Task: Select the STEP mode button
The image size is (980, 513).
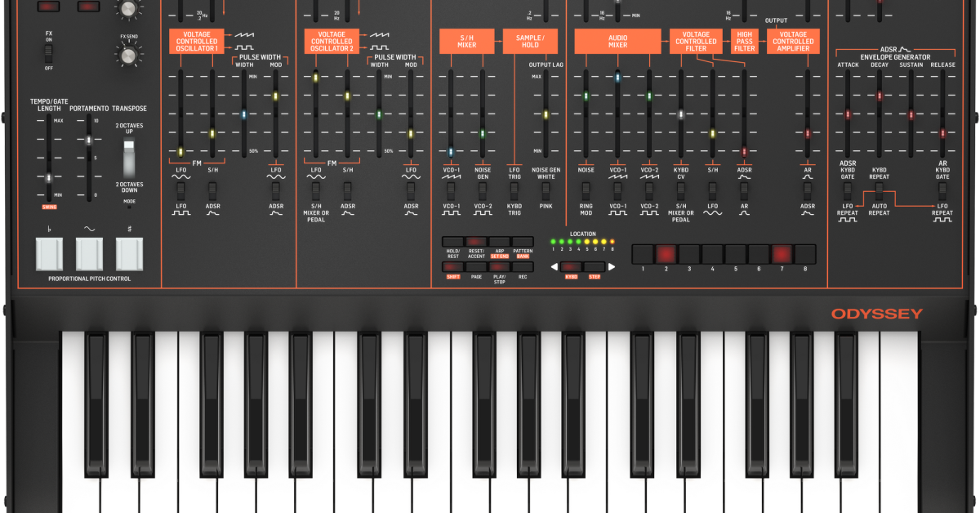Action: (595, 267)
